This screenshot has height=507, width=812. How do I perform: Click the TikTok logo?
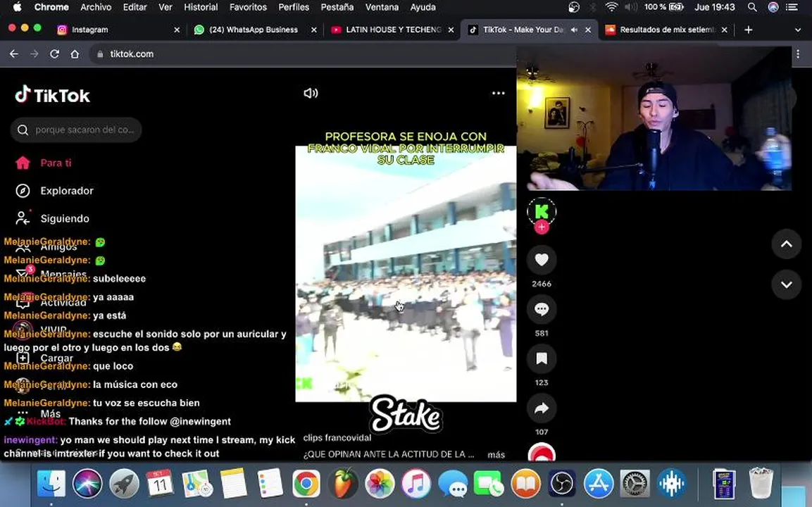52,95
